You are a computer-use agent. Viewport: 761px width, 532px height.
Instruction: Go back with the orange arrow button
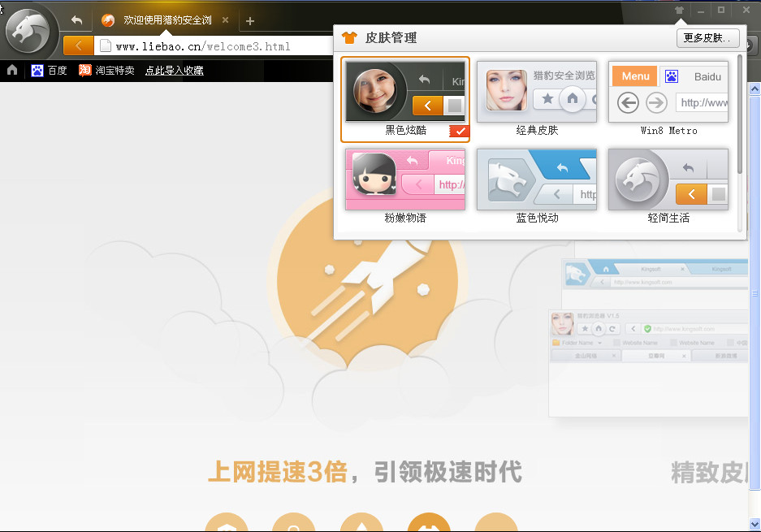78,46
